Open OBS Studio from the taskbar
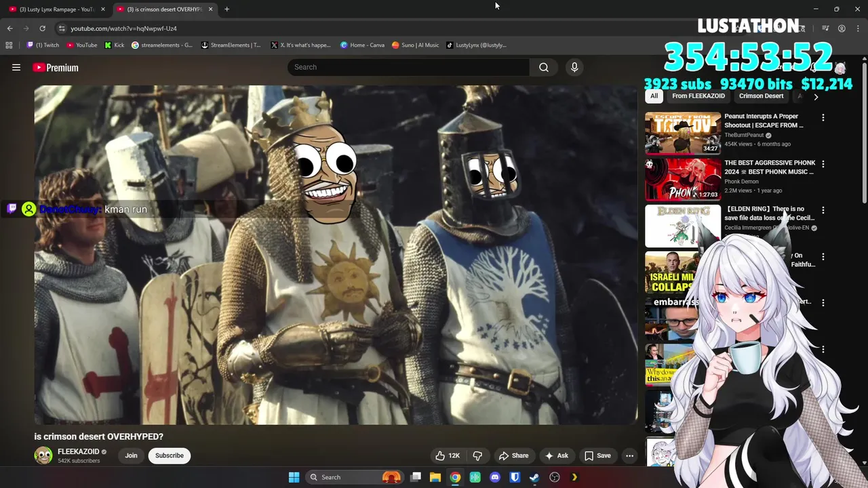This screenshot has width=868, height=488. point(555,477)
